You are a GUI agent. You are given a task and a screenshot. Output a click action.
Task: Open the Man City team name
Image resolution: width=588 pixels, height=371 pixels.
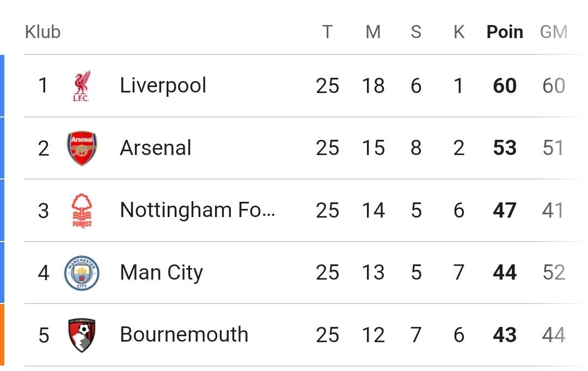pos(161,273)
